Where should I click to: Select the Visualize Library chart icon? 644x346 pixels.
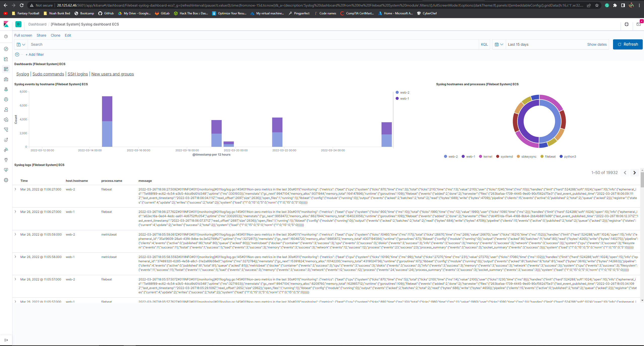pos(6,59)
